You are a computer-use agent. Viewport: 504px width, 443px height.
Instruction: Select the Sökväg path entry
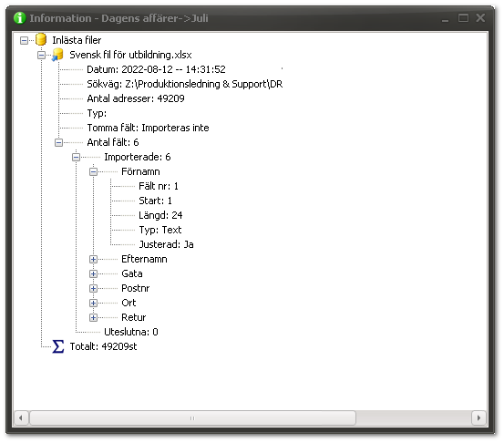click(x=184, y=84)
